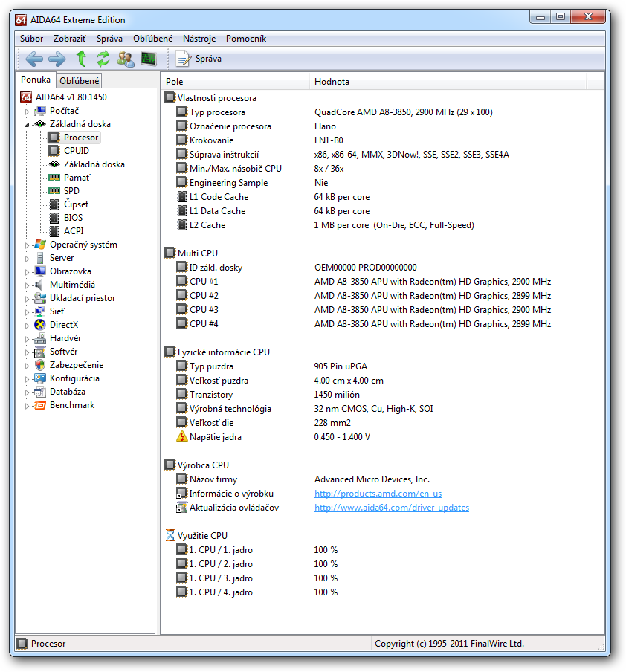Viewport: 626px width, 672px height.
Task: Select CPUID in the tree
Action: 77,151
